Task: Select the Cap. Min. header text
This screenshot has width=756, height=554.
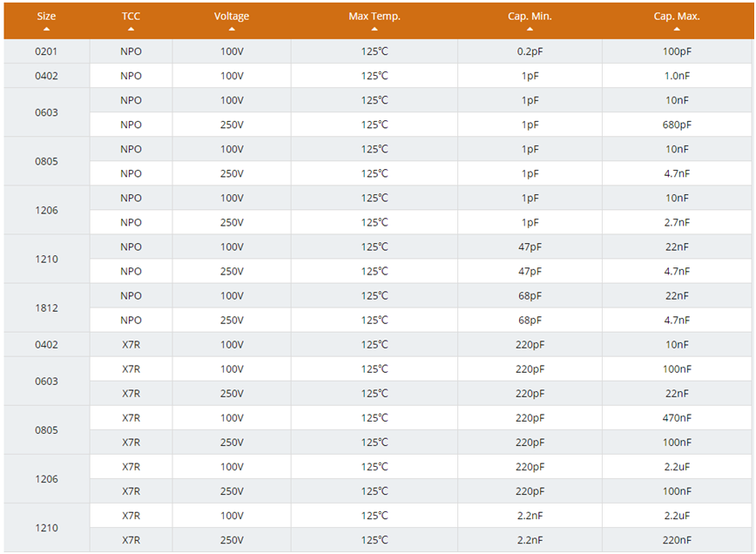Action: [530, 16]
